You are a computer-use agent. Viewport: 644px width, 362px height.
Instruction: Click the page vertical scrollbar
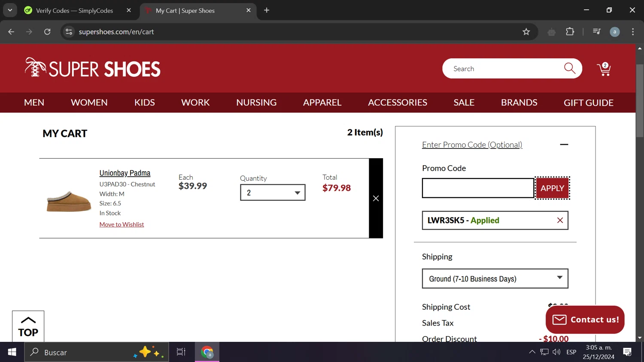point(640,101)
